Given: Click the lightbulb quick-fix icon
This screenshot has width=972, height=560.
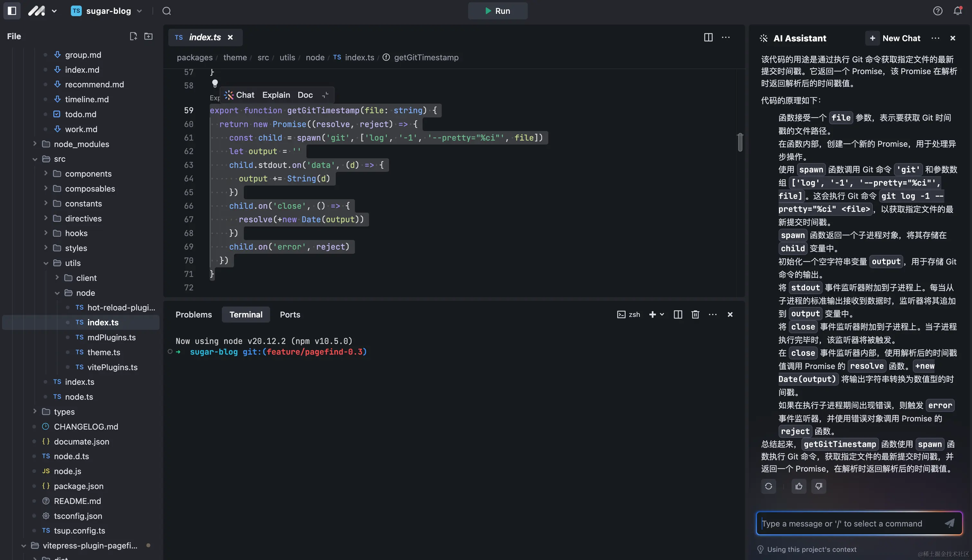Looking at the screenshot, I should tap(215, 83).
